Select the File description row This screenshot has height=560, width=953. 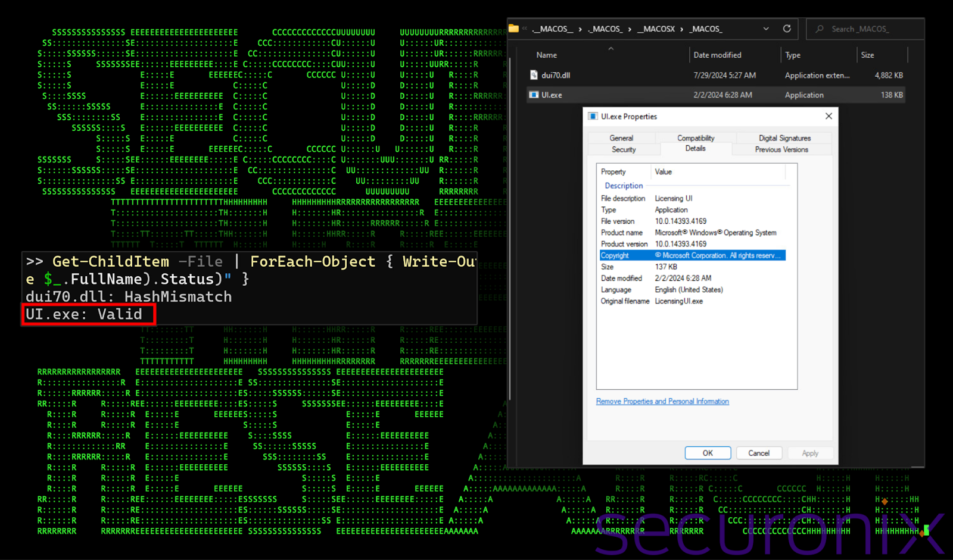[x=693, y=198]
